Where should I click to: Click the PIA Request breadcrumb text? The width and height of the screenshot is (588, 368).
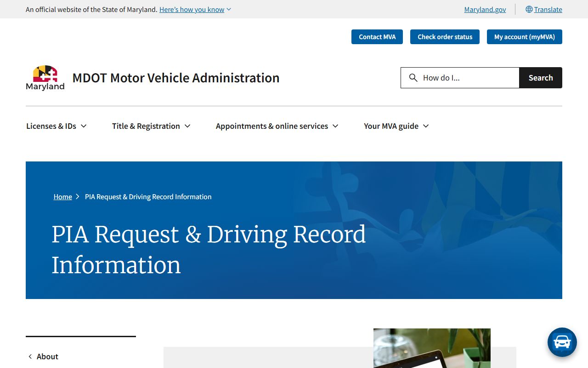click(x=148, y=196)
